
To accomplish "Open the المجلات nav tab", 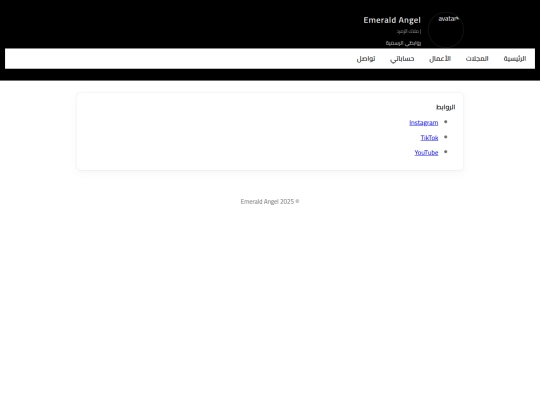I will coord(477,59).
